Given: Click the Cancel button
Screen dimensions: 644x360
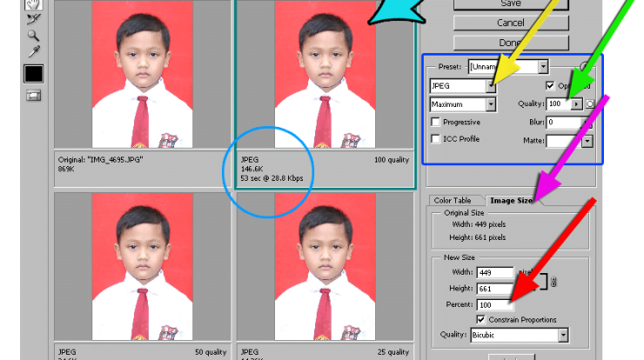Looking at the screenshot, I should 511,23.
